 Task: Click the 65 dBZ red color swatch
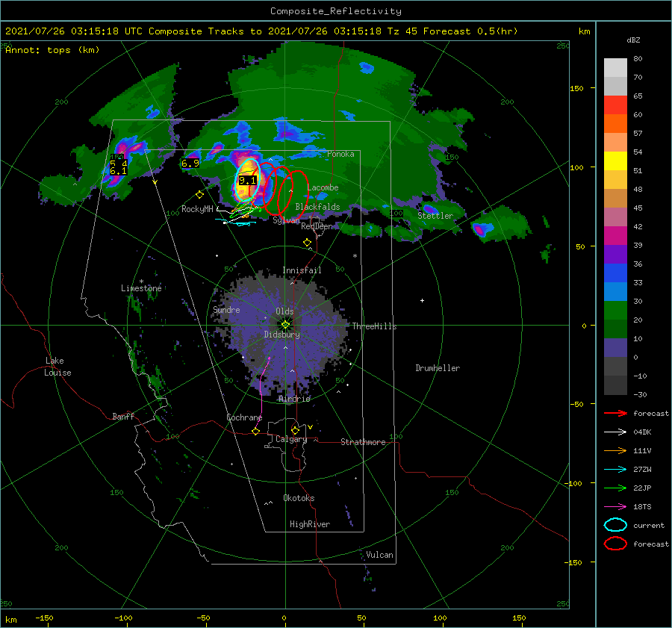click(615, 105)
